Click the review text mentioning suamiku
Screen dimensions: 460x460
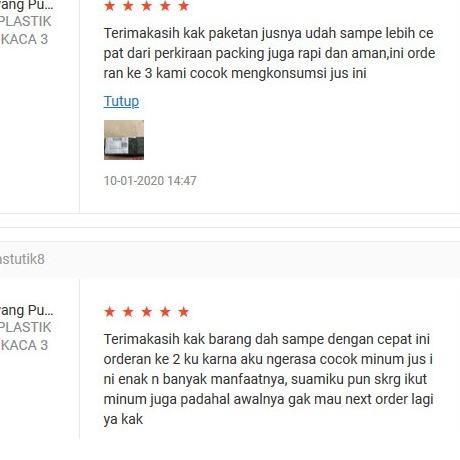click(x=269, y=379)
